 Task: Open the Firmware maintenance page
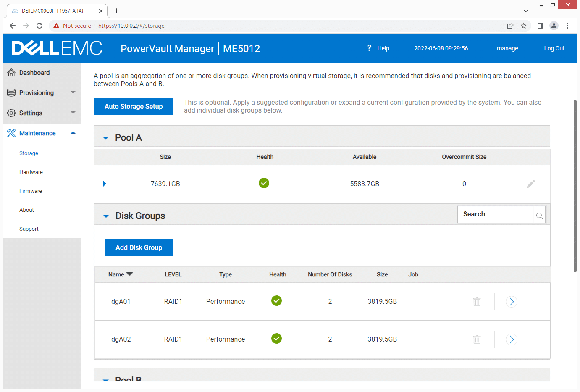click(31, 191)
